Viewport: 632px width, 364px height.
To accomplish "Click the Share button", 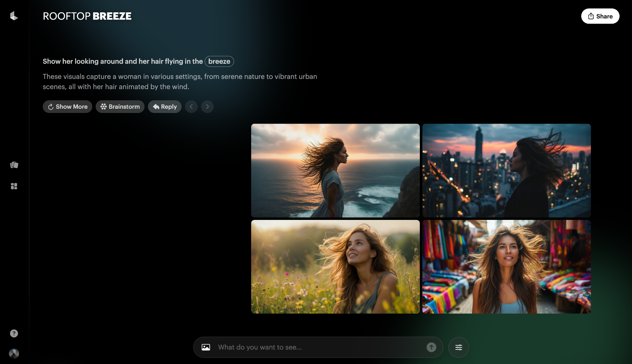I will tap(600, 16).
